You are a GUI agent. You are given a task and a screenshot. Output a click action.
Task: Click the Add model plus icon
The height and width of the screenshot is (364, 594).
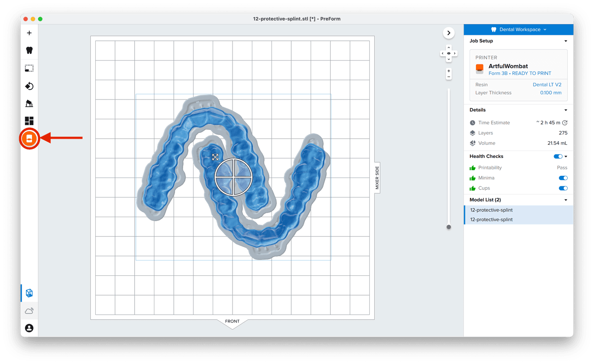click(29, 33)
